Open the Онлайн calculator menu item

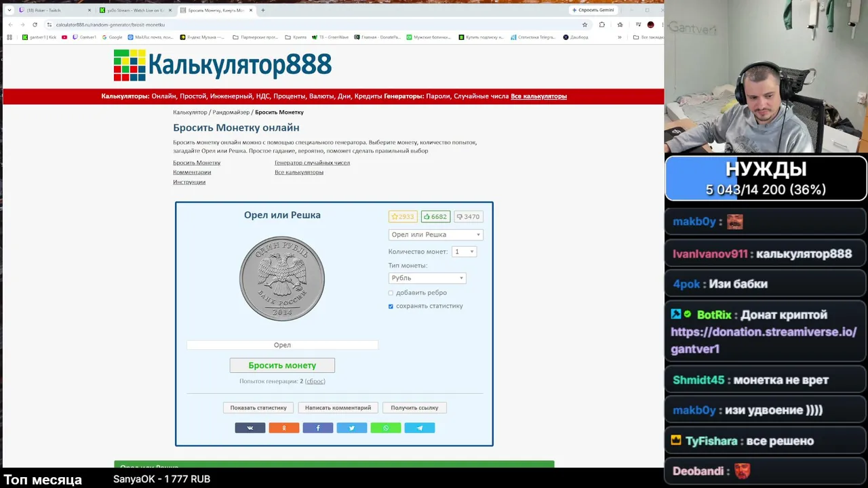pos(164,96)
